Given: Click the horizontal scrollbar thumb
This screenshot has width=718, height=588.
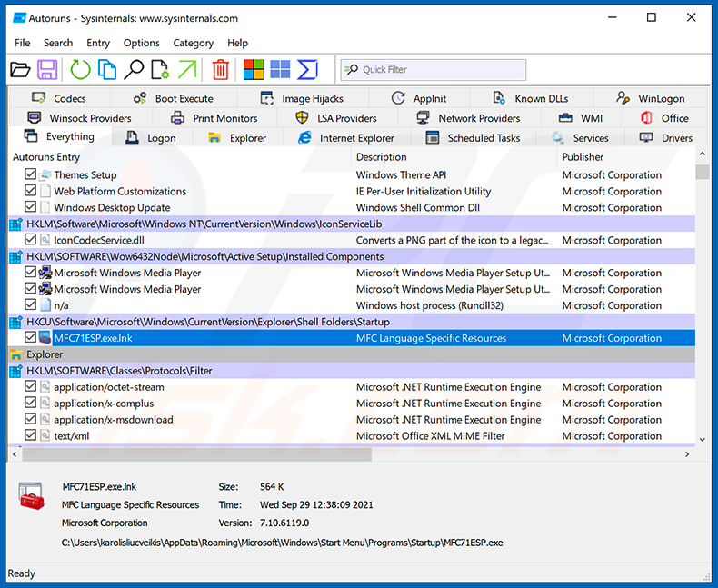Looking at the screenshot, I should 197,454.
